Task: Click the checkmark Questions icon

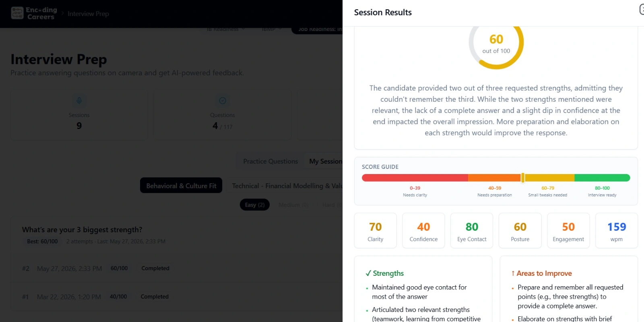Action: [x=222, y=100]
